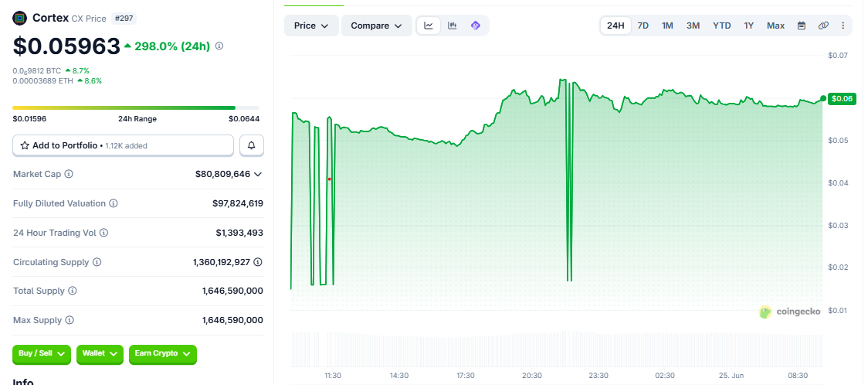
Task: Click the current price $0.06 chart label
Action: click(x=842, y=99)
